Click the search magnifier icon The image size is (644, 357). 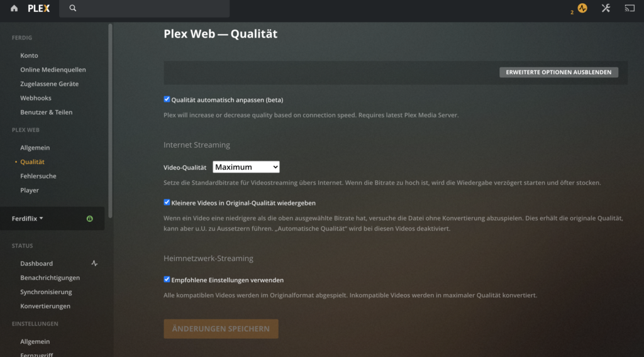(x=73, y=8)
